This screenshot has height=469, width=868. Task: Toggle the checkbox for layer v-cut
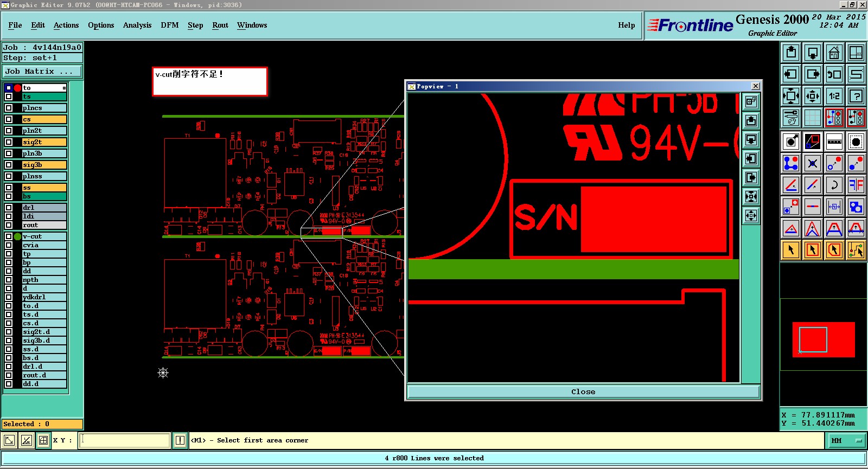tap(9, 236)
